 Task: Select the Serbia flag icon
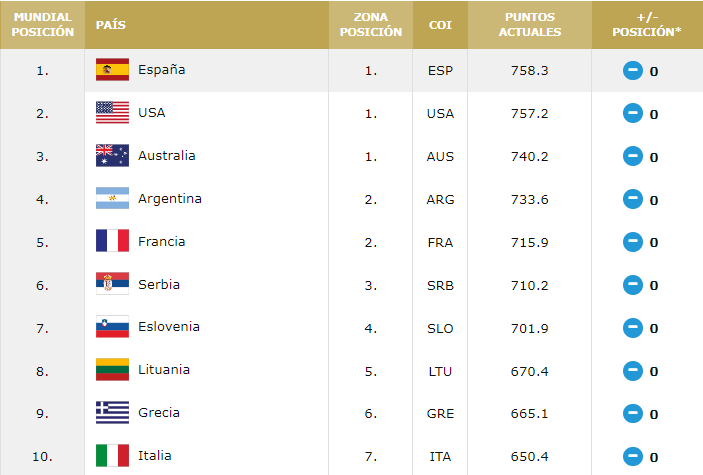click(112, 284)
